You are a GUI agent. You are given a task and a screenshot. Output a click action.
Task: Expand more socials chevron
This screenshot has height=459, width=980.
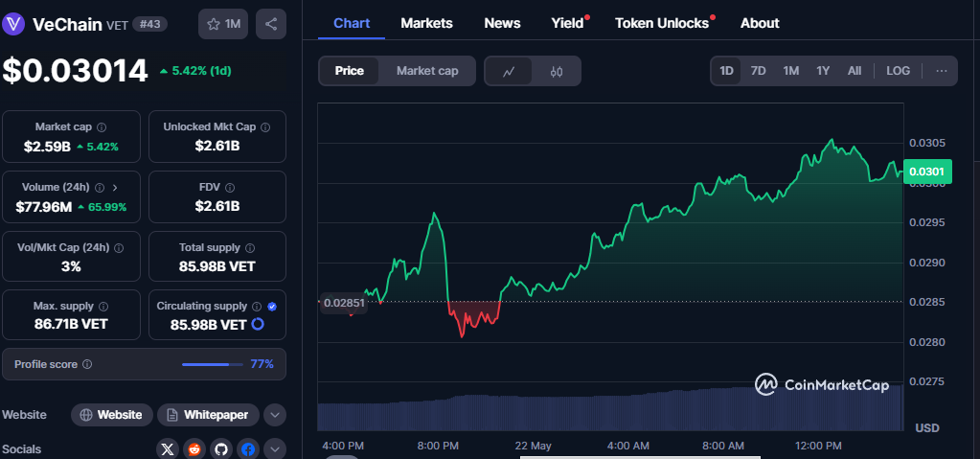pos(275,449)
